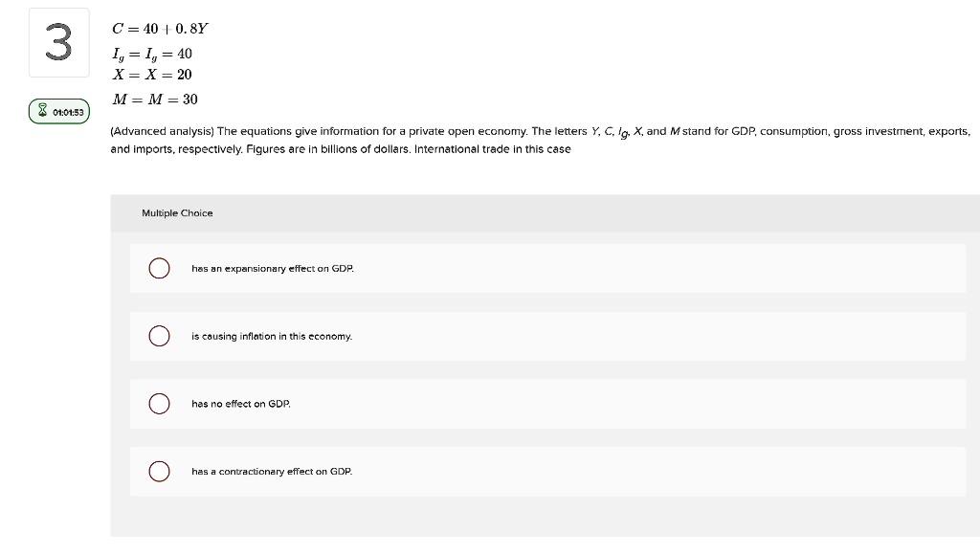Select radio button for expansionary effect on GDP
The height and width of the screenshot is (555, 980).
160,269
